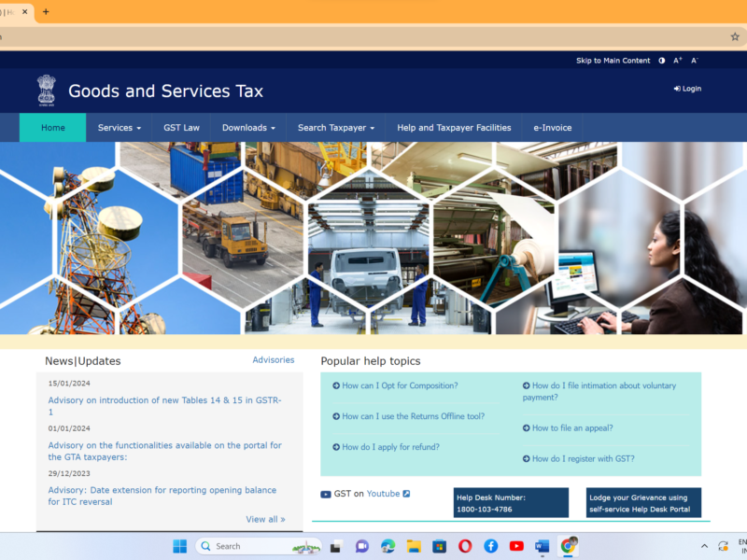
Task: Show hidden system tray icons
Action: pos(704,546)
